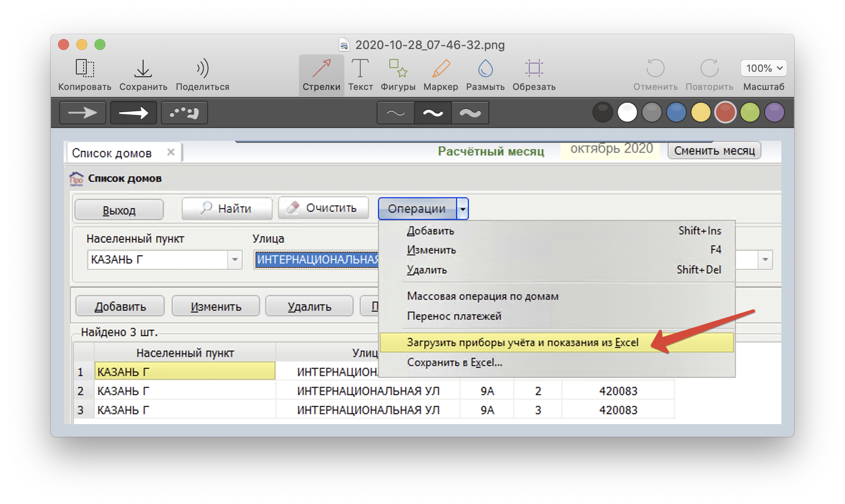The image size is (845, 504).
Task: Select row 1 КАЗАНЬ Г cell
Action: click(x=185, y=371)
